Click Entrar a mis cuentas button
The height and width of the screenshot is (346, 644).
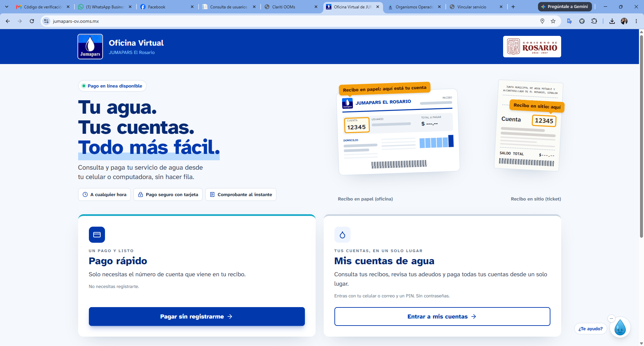coord(442,316)
